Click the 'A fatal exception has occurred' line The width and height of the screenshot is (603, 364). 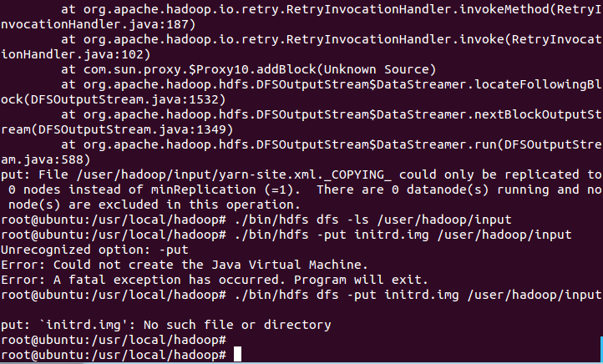(214, 280)
